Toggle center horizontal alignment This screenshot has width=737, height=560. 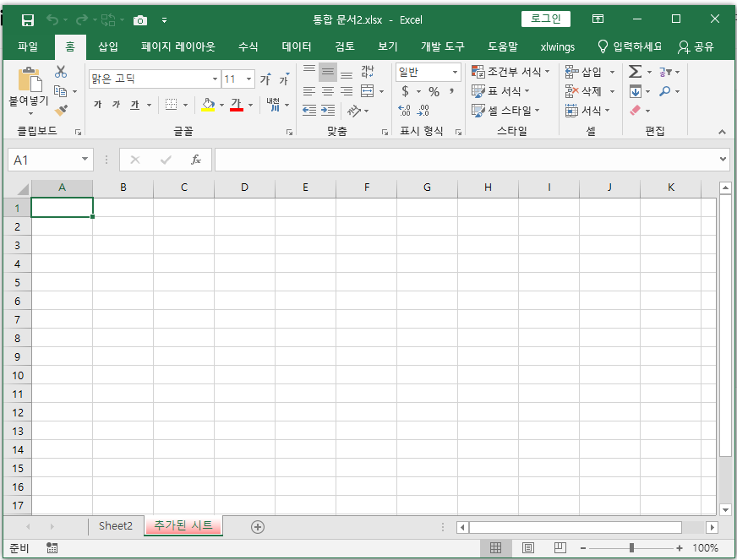[x=328, y=91]
